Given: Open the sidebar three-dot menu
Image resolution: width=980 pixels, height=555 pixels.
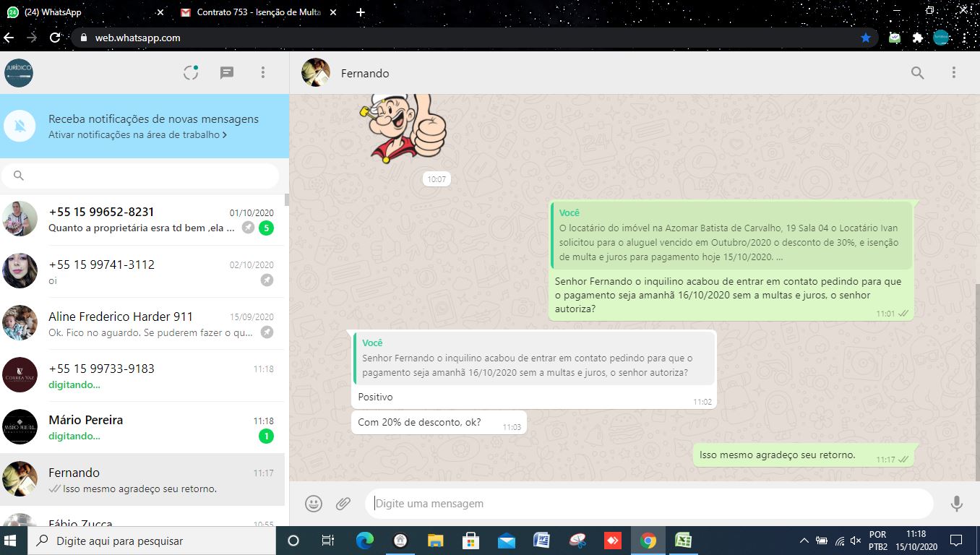Looking at the screenshot, I should (x=263, y=72).
